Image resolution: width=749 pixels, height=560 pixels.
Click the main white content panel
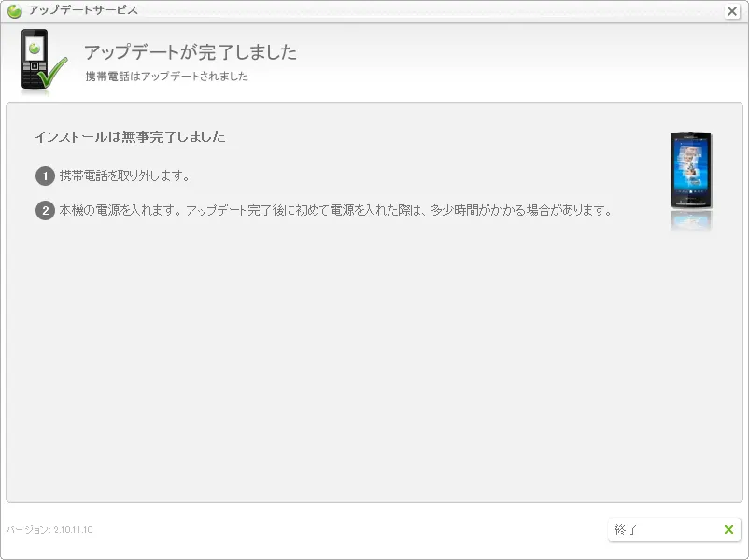point(374,355)
